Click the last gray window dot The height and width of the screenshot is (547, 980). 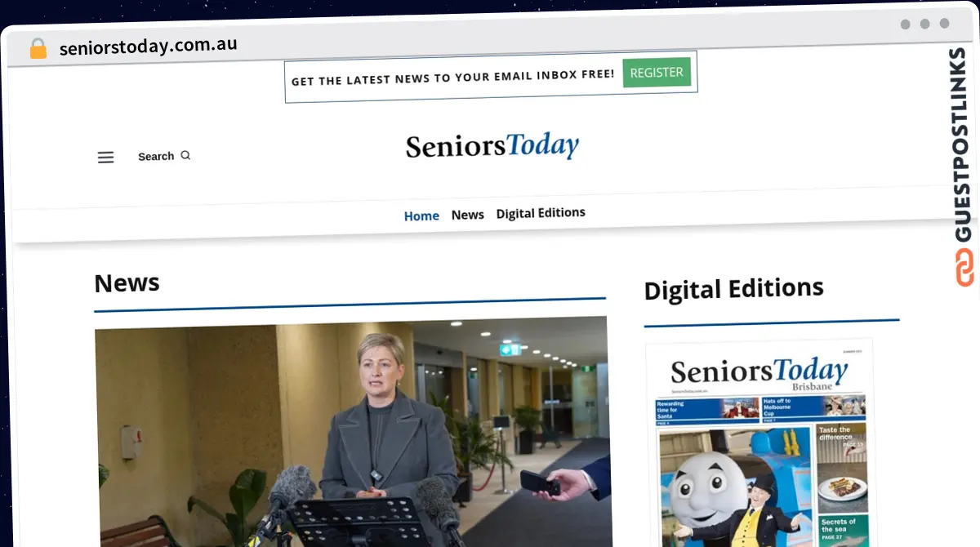tap(945, 24)
